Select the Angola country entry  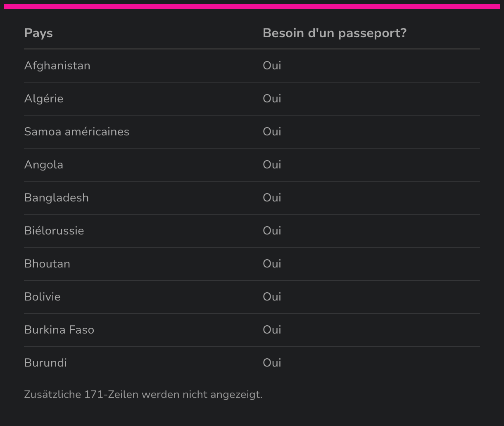(x=44, y=165)
